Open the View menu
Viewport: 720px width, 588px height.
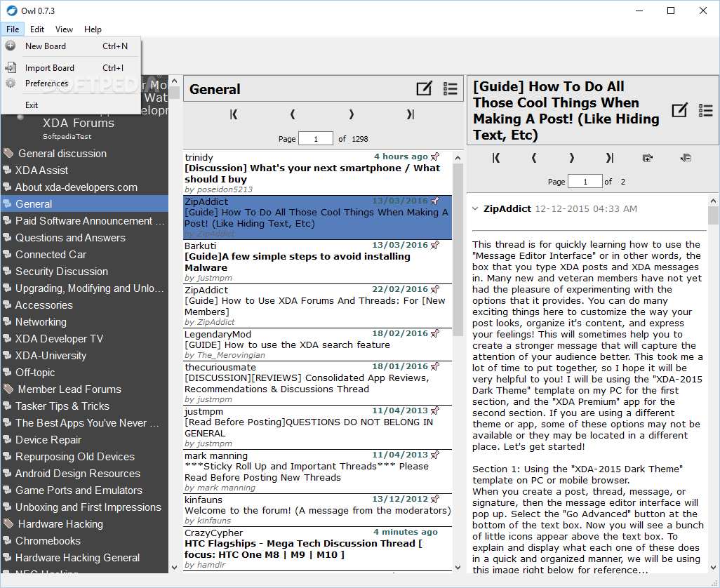(64, 29)
